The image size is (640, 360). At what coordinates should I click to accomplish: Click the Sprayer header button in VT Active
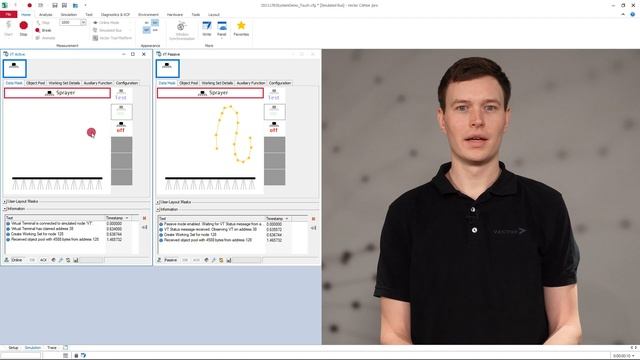(x=57, y=93)
